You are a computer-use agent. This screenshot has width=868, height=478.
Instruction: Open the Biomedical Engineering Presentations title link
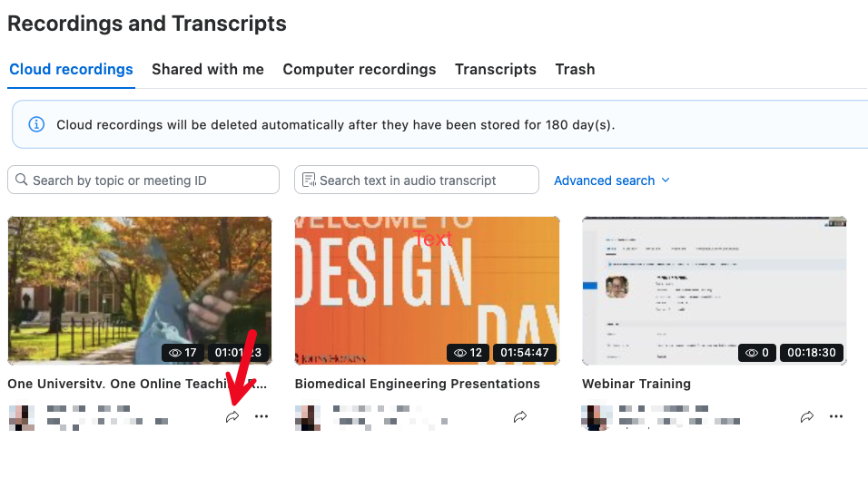click(x=418, y=384)
